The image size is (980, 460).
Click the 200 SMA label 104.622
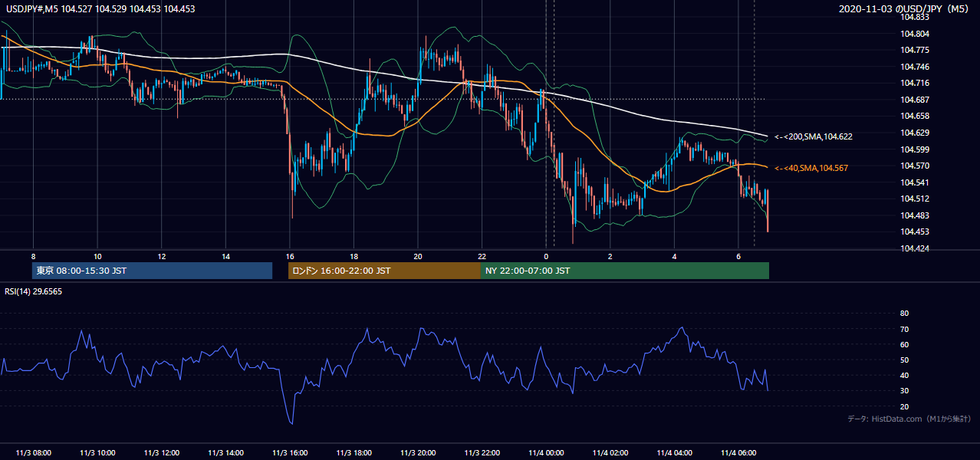click(814, 136)
